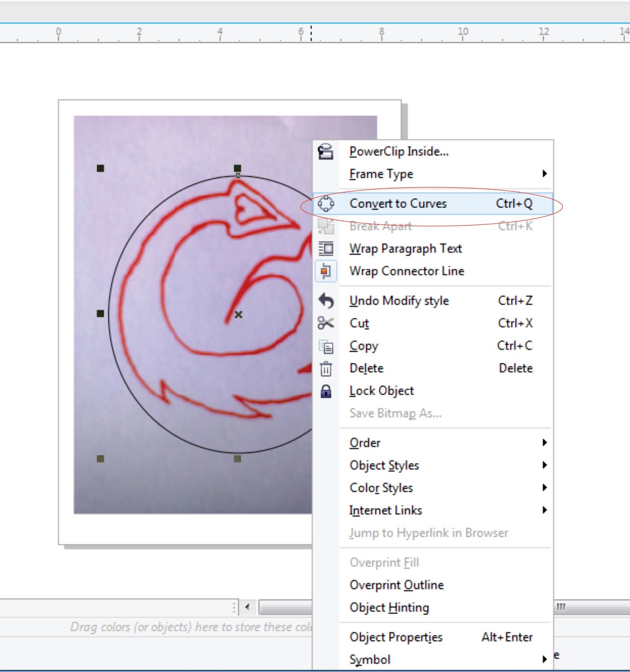The height and width of the screenshot is (672, 630).
Task: Expand the Order submenu
Action: point(433,443)
